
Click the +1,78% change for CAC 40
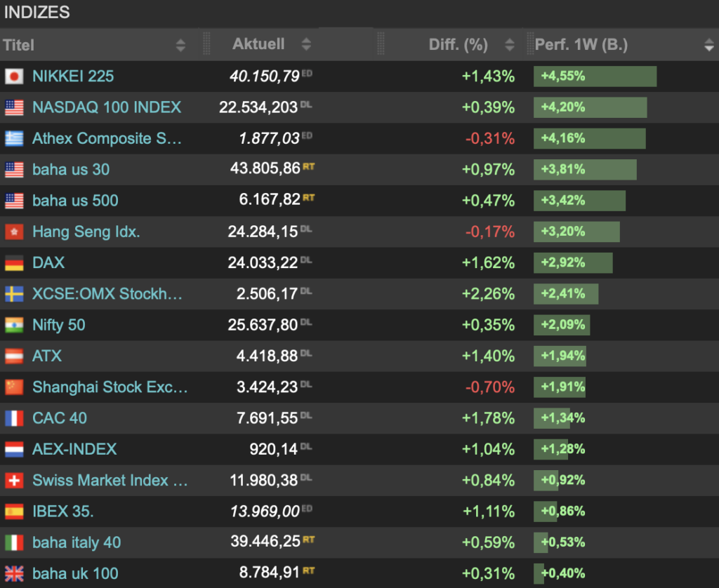(488, 418)
